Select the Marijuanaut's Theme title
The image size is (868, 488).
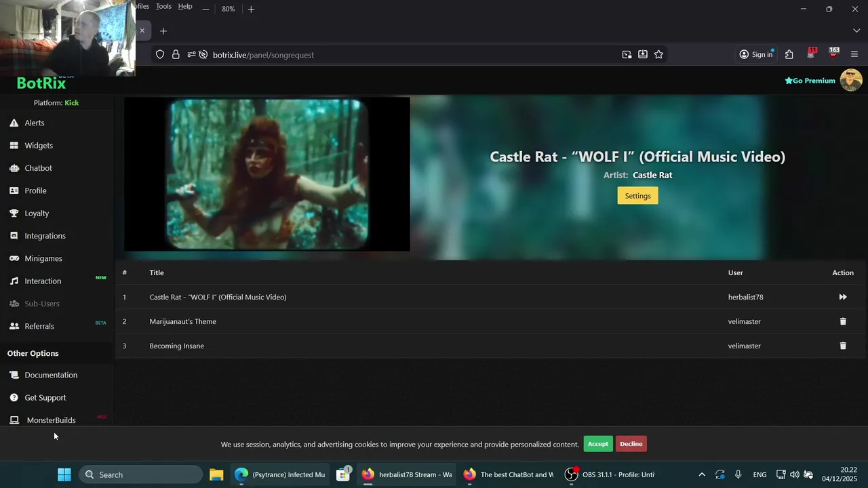pos(182,321)
